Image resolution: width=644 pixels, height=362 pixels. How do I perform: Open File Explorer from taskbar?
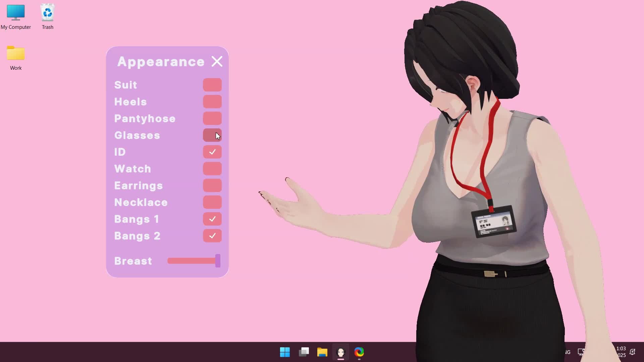tap(322, 352)
